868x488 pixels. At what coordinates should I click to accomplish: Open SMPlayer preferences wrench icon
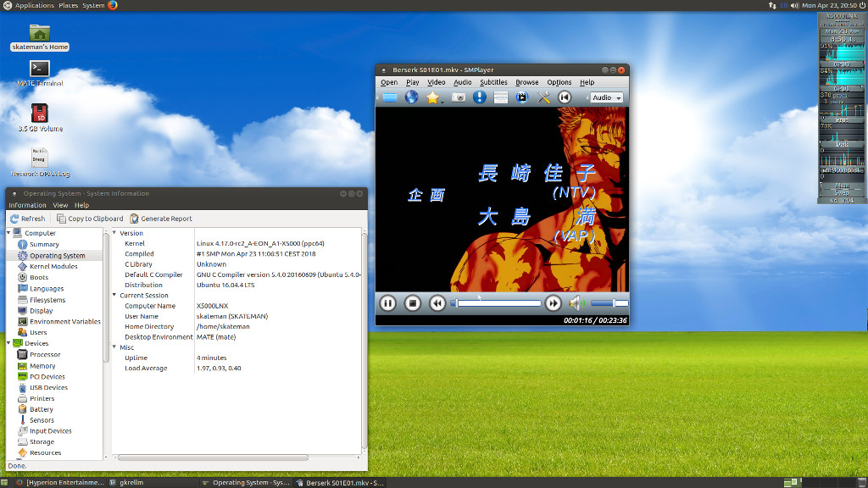[x=543, y=97]
